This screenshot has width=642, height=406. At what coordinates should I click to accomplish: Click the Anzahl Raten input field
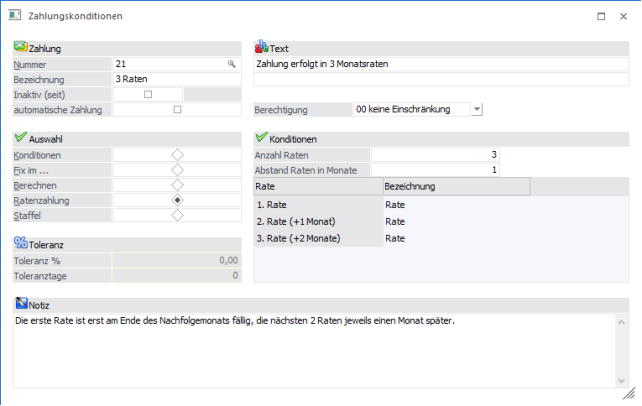click(x=435, y=155)
